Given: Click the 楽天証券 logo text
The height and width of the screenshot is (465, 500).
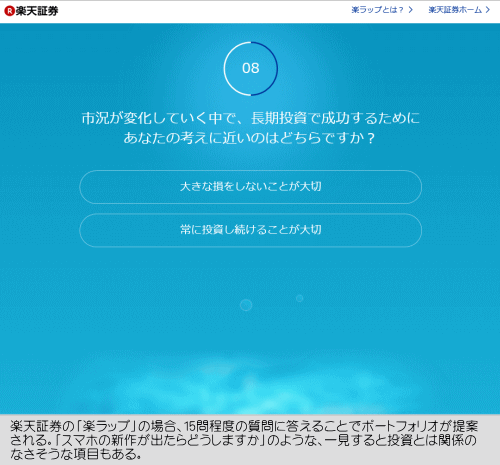Looking at the screenshot, I should (x=37, y=11).
